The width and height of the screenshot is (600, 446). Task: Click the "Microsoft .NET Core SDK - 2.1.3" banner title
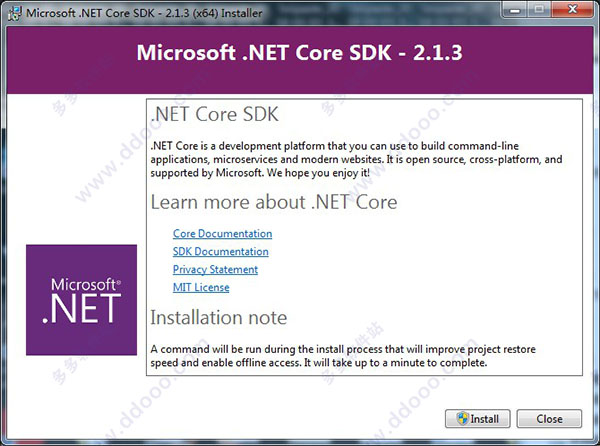click(300, 52)
